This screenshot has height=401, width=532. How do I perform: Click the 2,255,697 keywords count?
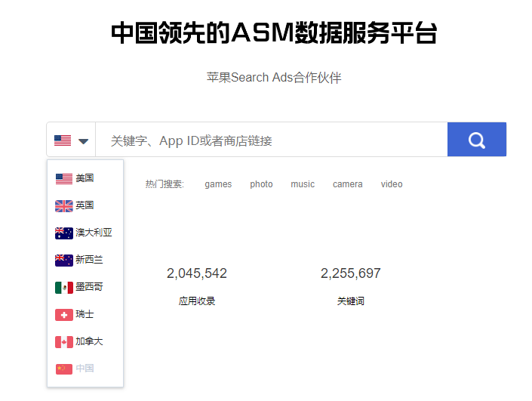click(x=351, y=273)
